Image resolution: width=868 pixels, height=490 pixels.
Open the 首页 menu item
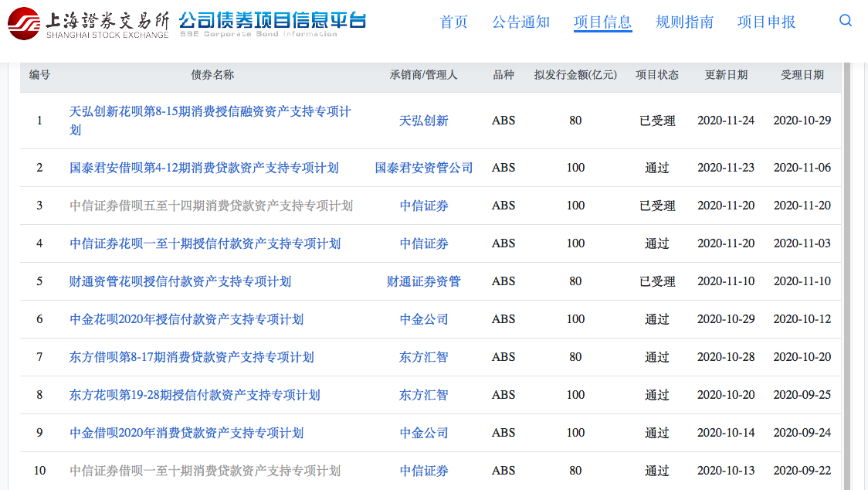click(x=453, y=22)
